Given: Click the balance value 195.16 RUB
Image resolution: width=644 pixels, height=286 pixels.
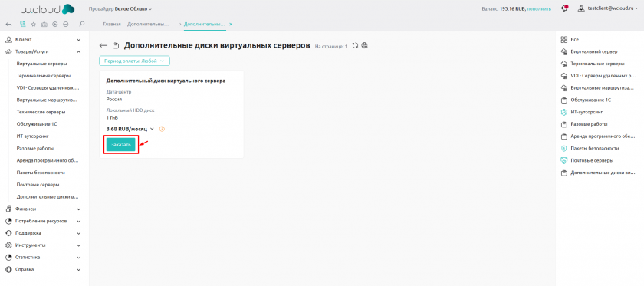Looking at the screenshot, I should click(x=513, y=8).
